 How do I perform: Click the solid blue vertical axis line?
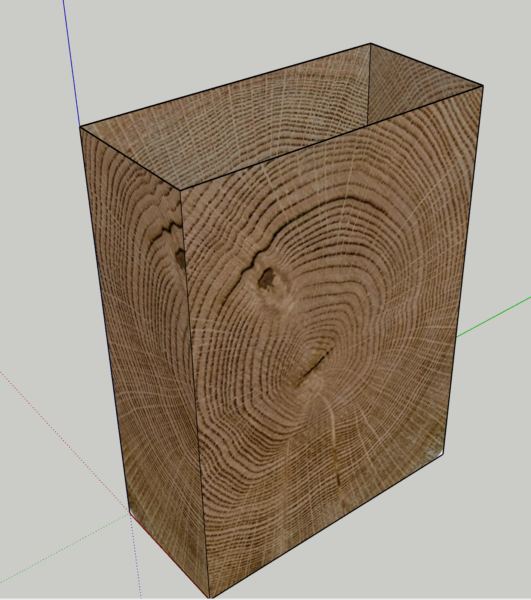(x=71, y=63)
